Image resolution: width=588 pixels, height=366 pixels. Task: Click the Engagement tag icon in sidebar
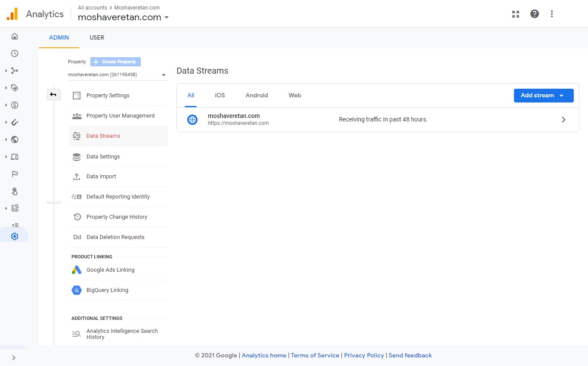pyautogui.click(x=15, y=88)
